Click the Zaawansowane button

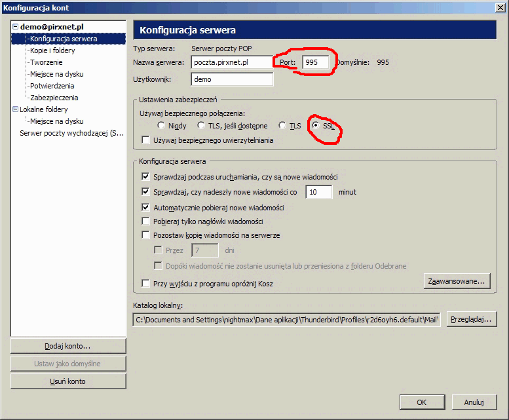456,281
